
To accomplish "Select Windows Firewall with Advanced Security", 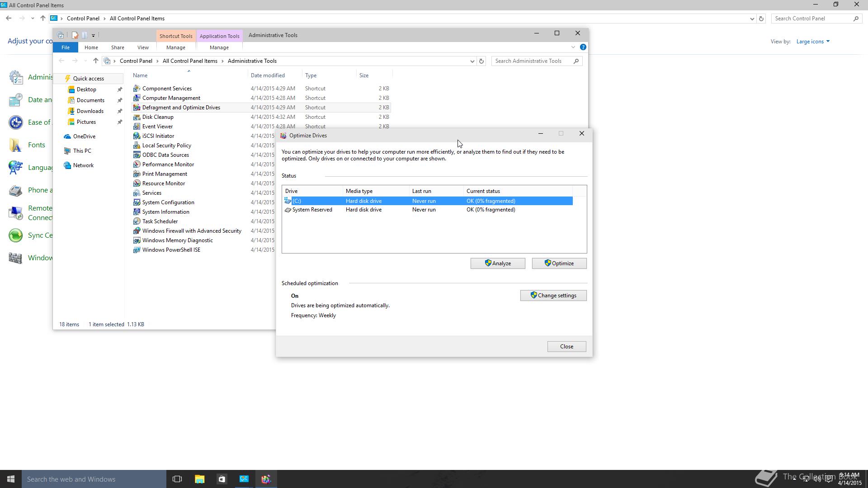I will [x=192, y=231].
